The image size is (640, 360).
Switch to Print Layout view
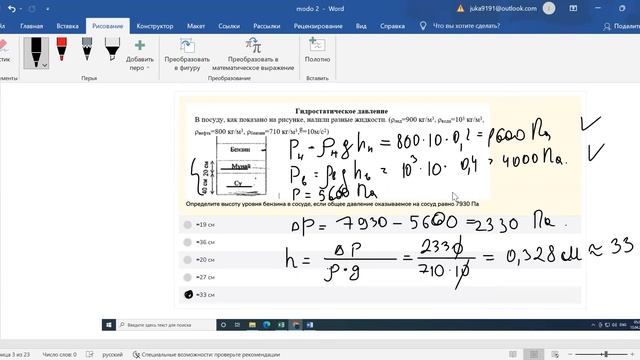533,354
